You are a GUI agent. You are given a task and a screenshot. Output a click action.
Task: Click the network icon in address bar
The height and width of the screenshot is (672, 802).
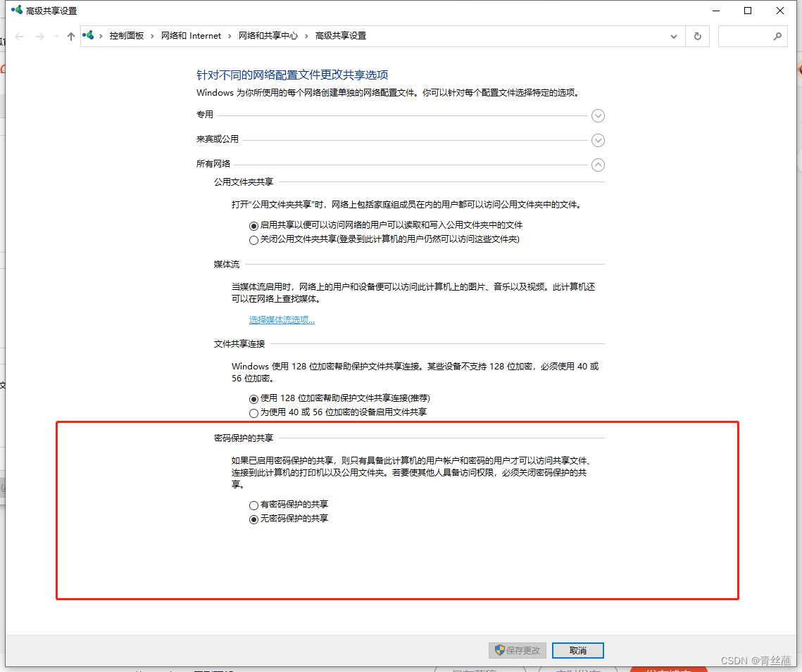[89, 35]
